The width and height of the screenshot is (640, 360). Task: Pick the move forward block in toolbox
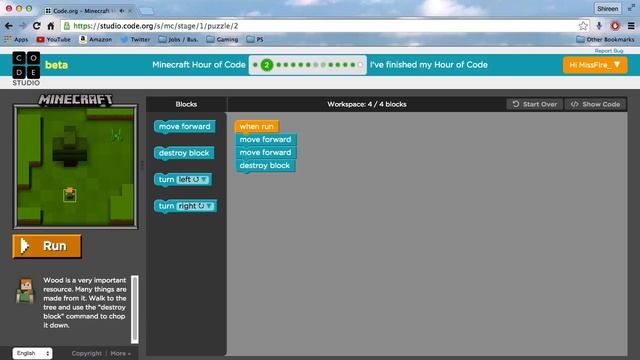[x=184, y=127]
